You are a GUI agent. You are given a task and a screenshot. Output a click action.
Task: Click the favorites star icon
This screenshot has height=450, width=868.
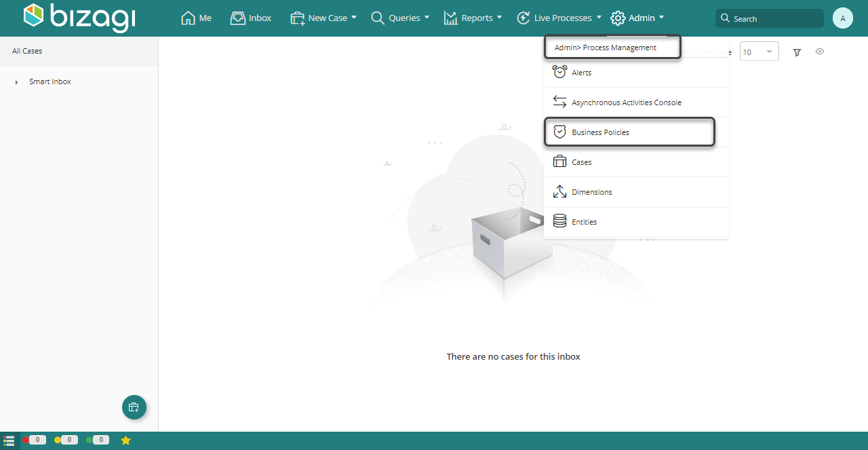tap(125, 440)
